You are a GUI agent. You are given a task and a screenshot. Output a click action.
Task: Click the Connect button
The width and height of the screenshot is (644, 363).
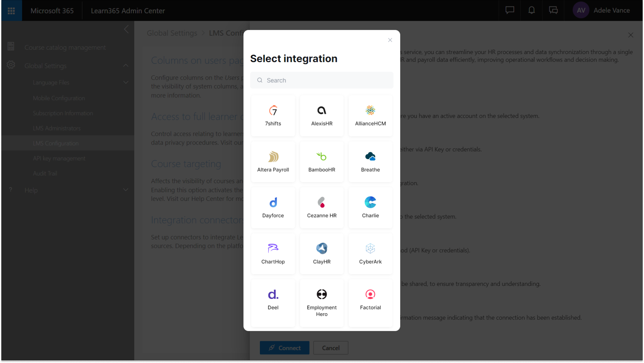coord(284,348)
